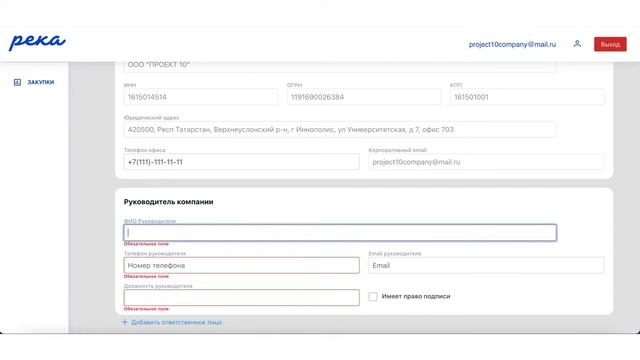
Task: Click project10company@mail.ru account link
Action: (x=512, y=44)
